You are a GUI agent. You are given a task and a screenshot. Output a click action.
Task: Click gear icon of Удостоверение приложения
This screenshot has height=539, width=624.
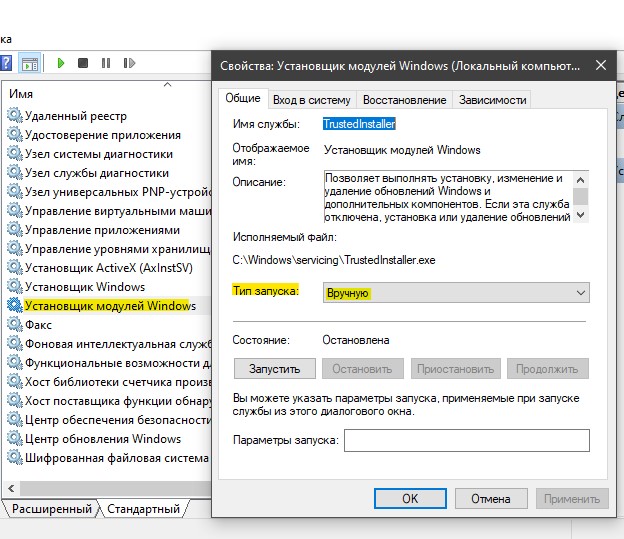pos(15,135)
